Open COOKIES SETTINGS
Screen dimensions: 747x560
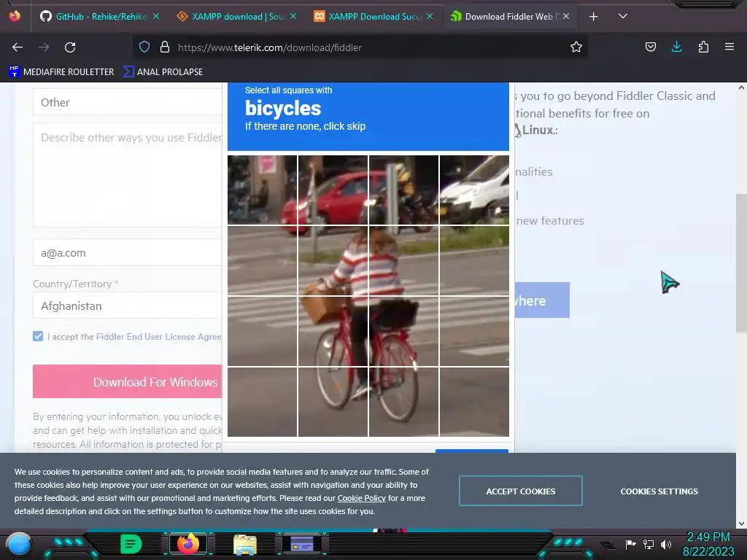pyautogui.click(x=659, y=491)
